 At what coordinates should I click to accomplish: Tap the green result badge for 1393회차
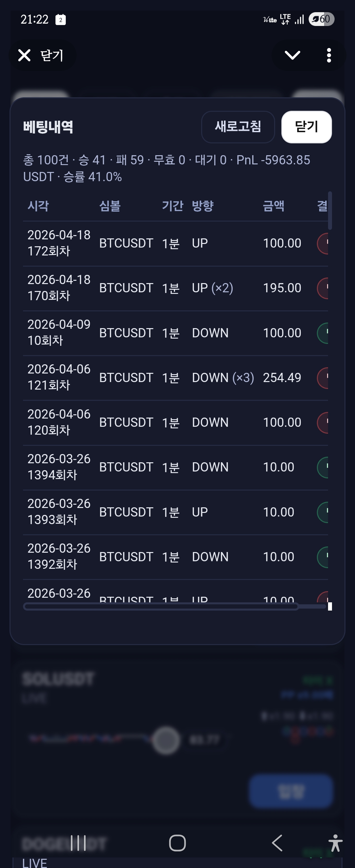point(323,512)
